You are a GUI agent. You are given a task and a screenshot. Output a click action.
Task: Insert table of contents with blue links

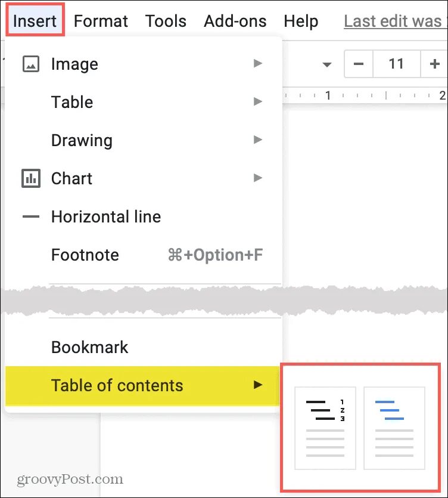[394, 427]
